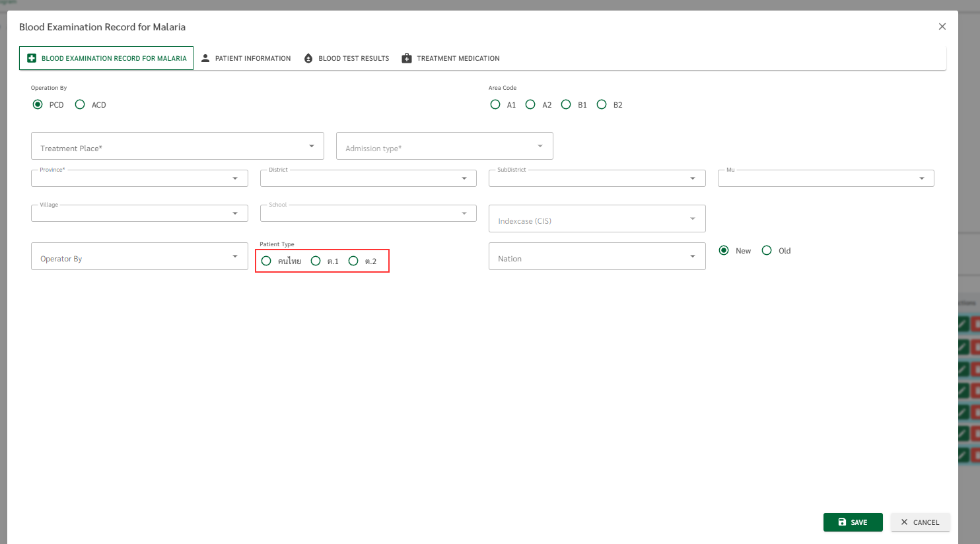Choose area code A1
Image resolution: width=980 pixels, height=544 pixels.
(495, 104)
